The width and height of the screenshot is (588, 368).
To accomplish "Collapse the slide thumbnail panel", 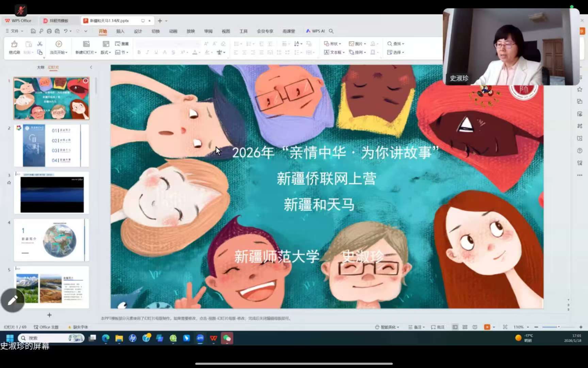I will click(x=91, y=67).
